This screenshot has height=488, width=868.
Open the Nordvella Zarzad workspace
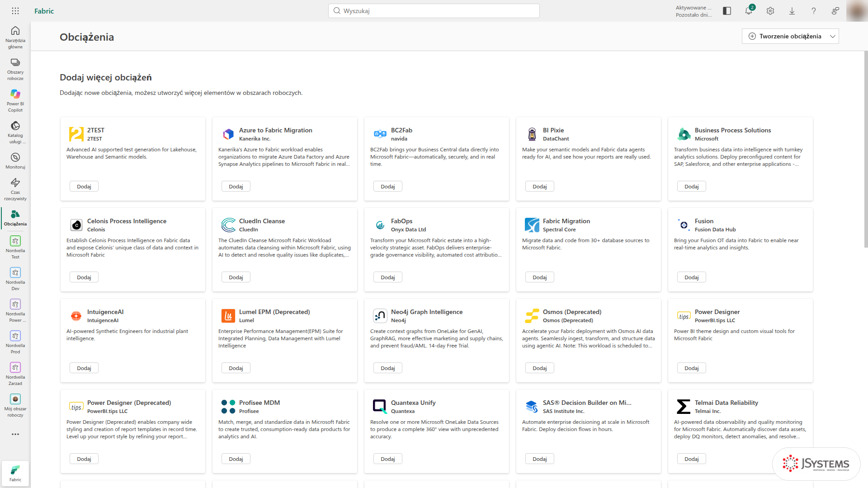point(15,374)
